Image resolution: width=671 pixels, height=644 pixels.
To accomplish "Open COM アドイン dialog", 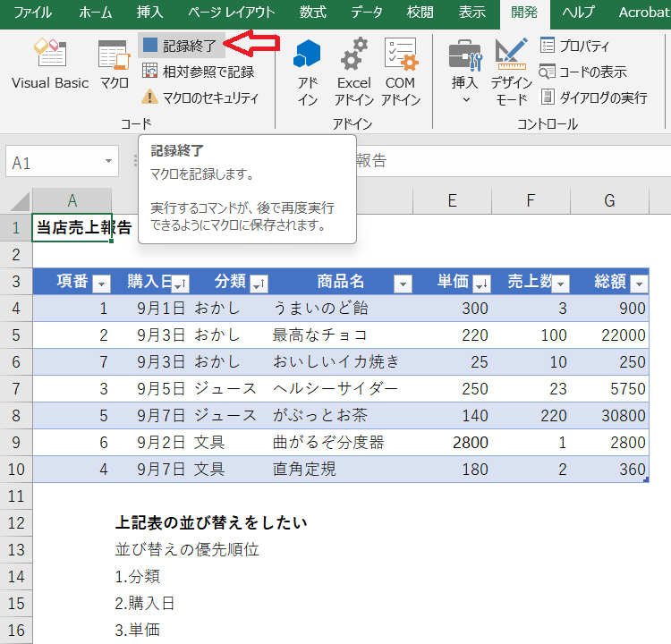I will (400, 72).
